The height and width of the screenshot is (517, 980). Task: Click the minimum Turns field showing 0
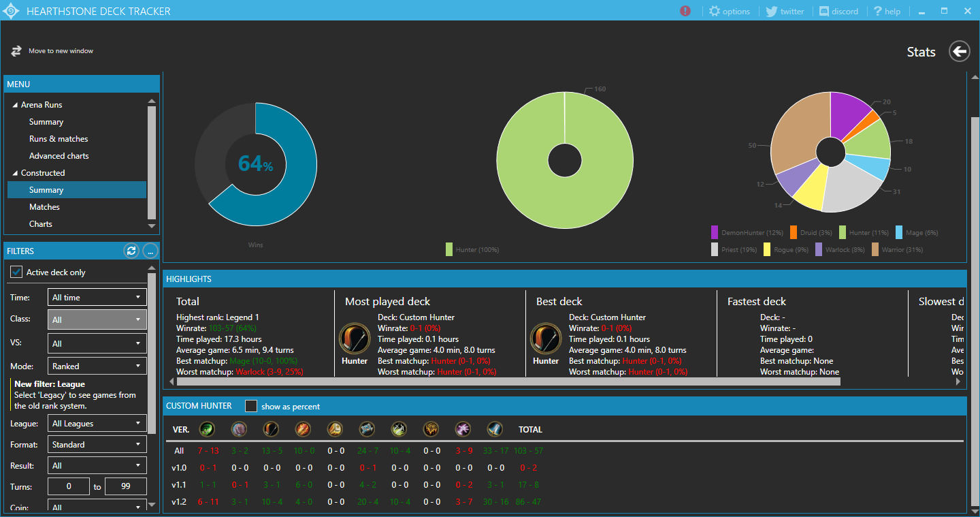(x=69, y=486)
